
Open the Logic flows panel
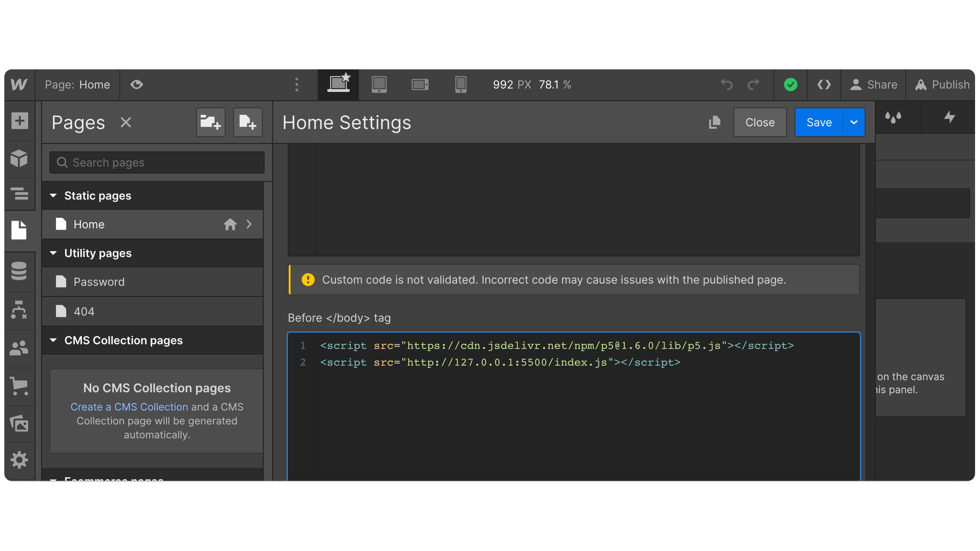(19, 310)
